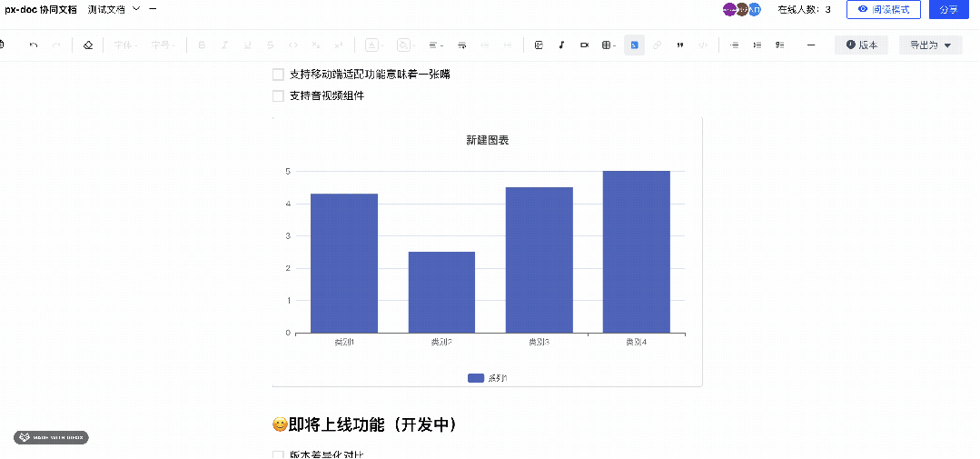Viewport: 980px width, 459px height.
Task: Switch to 阅读模式 reading mode
Action: [883, 9]
